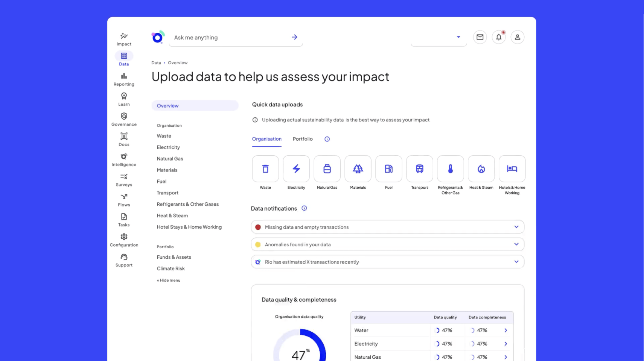The width and height of the screenshot is (644, 361).
Task: Click the Data quality column header
Action: click(x=445, y=317)
